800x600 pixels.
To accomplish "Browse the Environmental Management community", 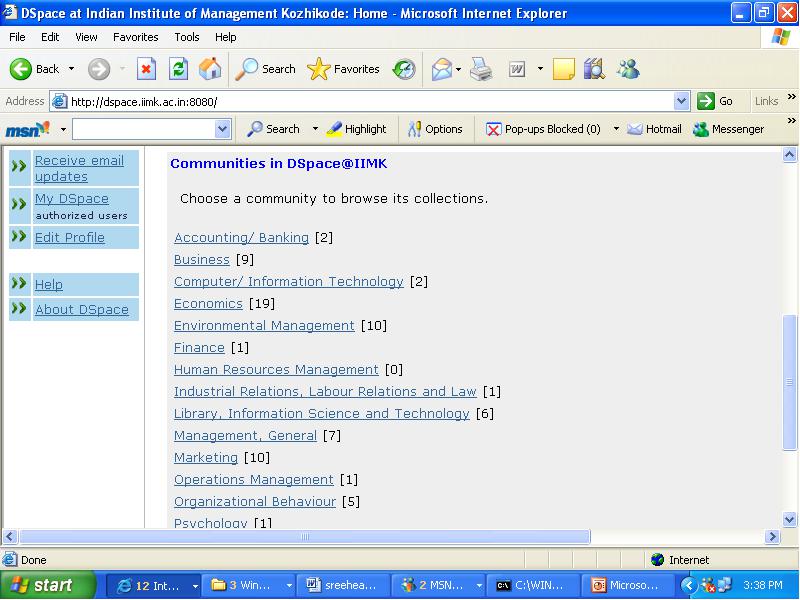I will pyautogui.click(x=264, y=326).
